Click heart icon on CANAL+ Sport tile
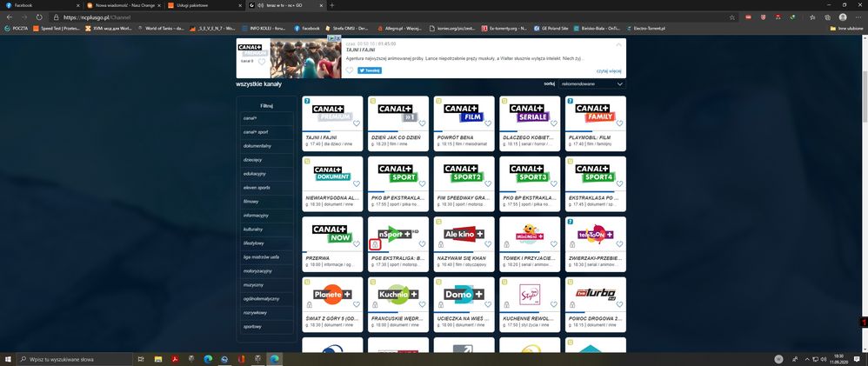The image size is (868, 366). point(422,184)
